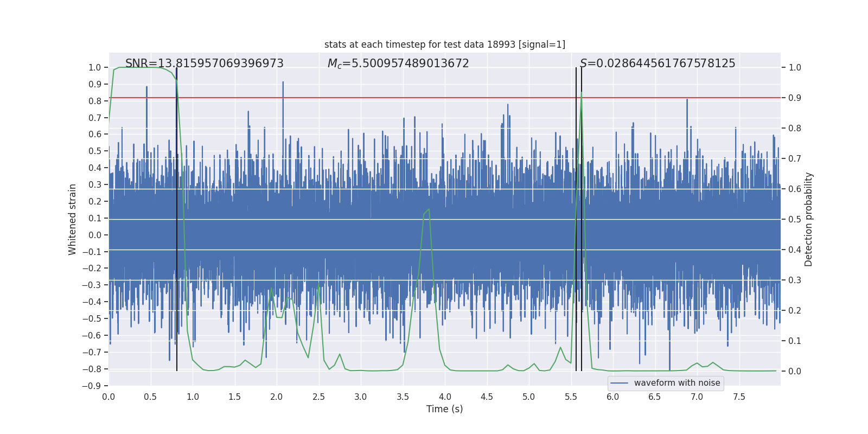Click the 0.5 tick on the whitened strain axis
The height and width of the screenshot is (434, 868).
pos(95,151)
